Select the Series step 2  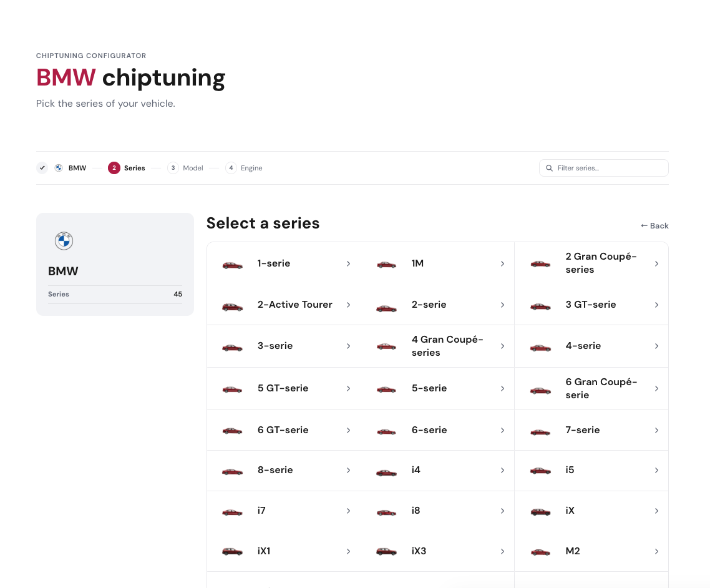click(126, 168)
